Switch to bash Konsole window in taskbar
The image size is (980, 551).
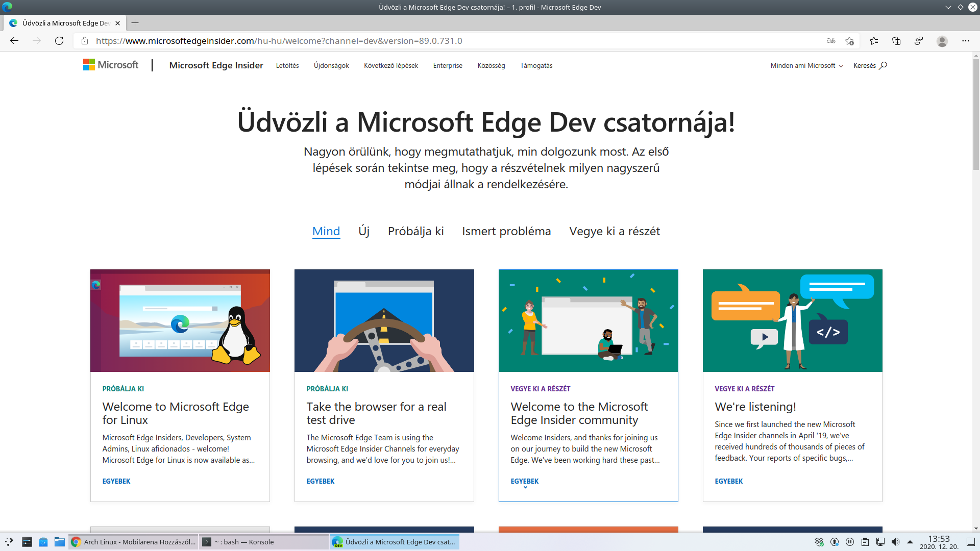point(263,542)
